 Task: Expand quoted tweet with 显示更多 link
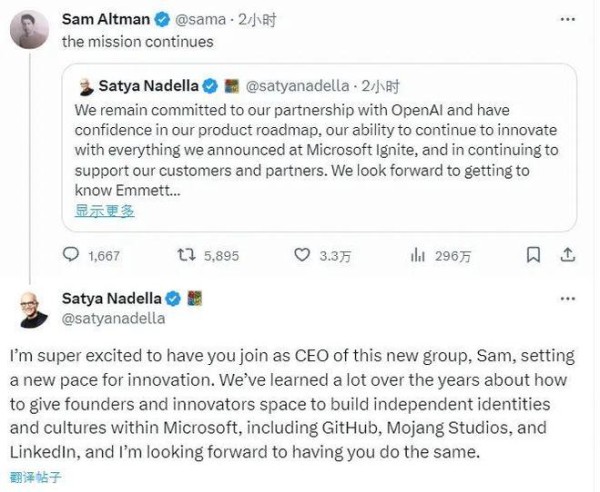pyautogui.click(x=104, y=211)
